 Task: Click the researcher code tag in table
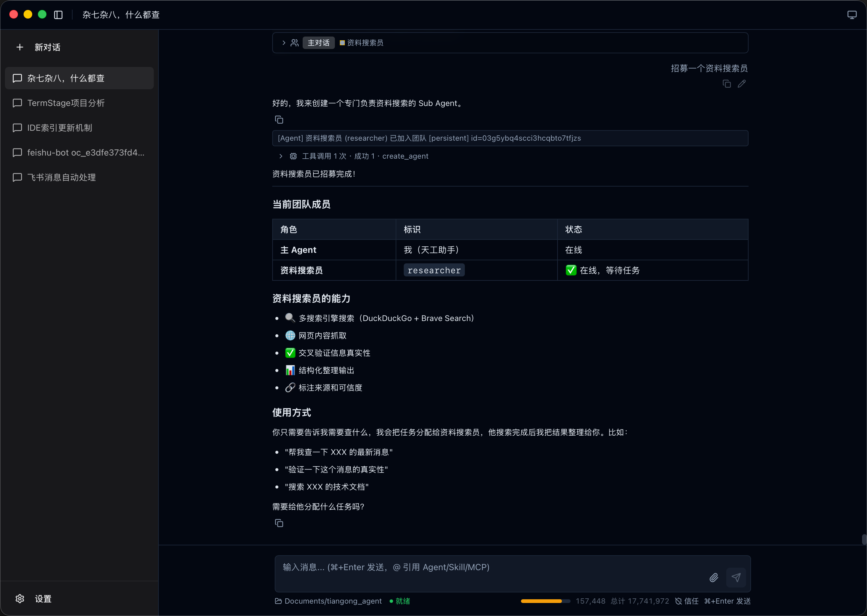[x=434, y=271]
